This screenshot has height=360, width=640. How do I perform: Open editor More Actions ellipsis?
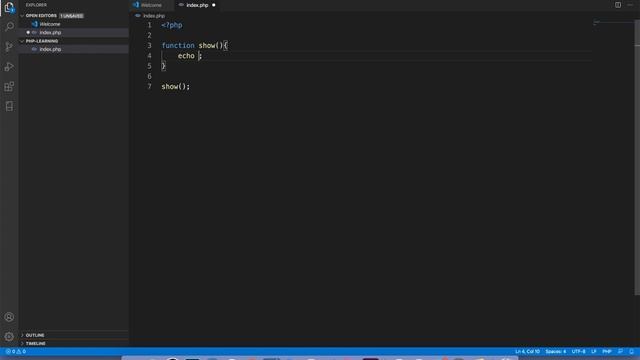pyautogui.click(x=630, y=5)
